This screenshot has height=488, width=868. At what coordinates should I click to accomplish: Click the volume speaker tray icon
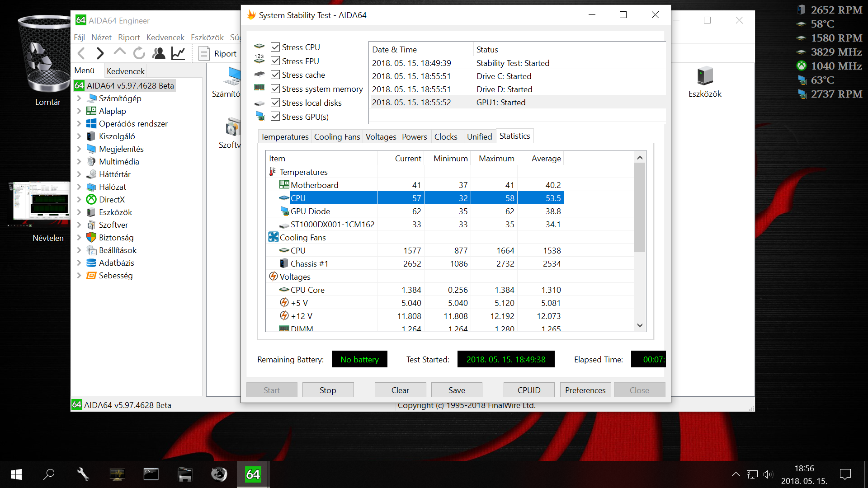[768, 474]
